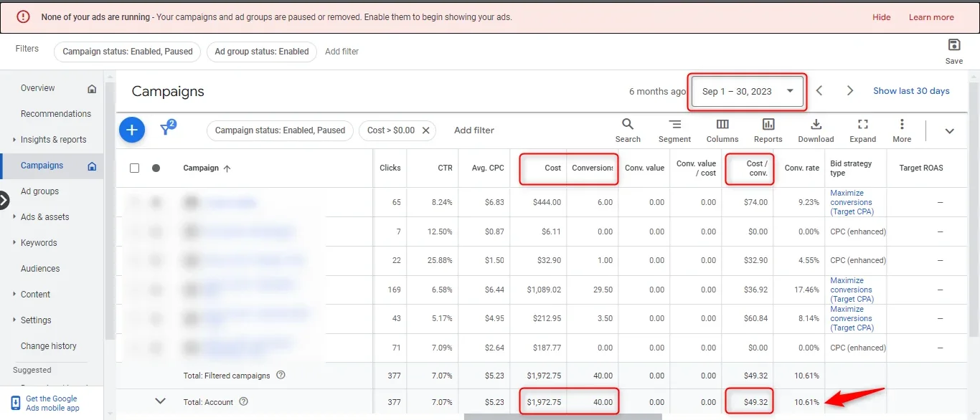Click the Save filter icon
This screenshot has width=980, height=420.
pos(953,51)
